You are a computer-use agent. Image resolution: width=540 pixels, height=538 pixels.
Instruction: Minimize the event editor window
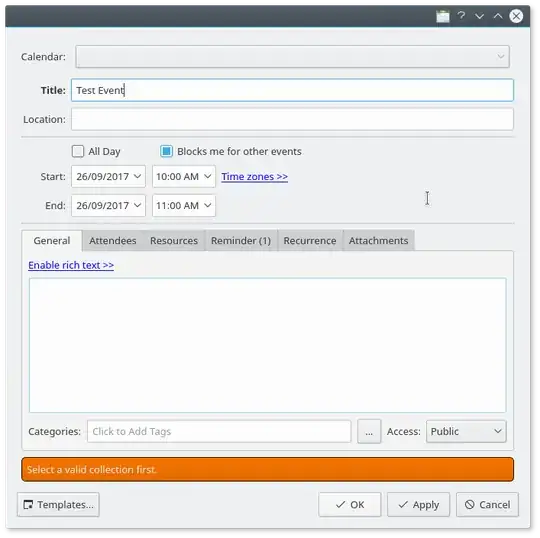coord(479,16)
